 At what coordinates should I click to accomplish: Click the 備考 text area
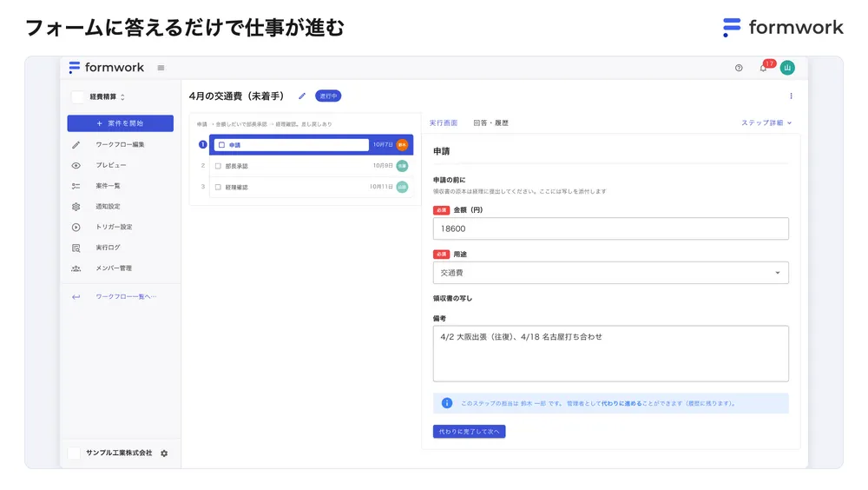tap(610, 354)
